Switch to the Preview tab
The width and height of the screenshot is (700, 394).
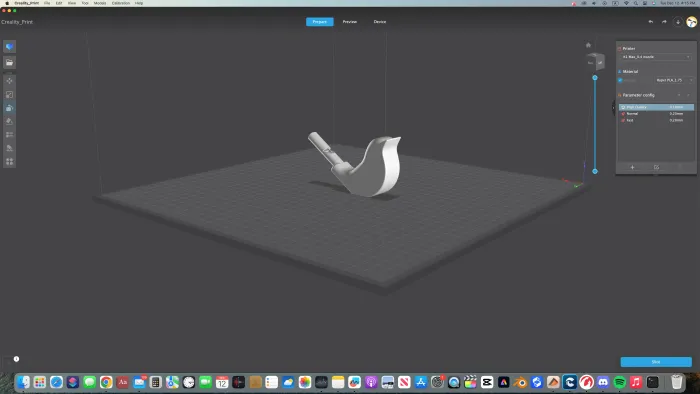point(350,22)
